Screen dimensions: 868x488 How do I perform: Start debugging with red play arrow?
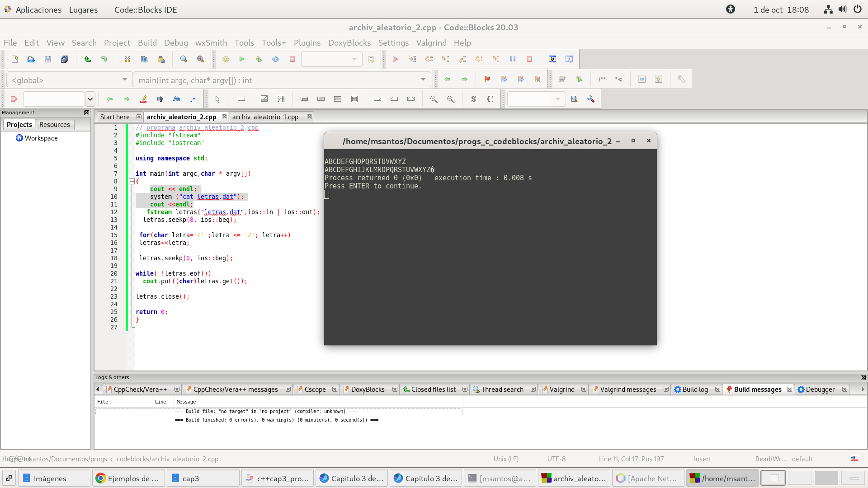tap(395, 59)
